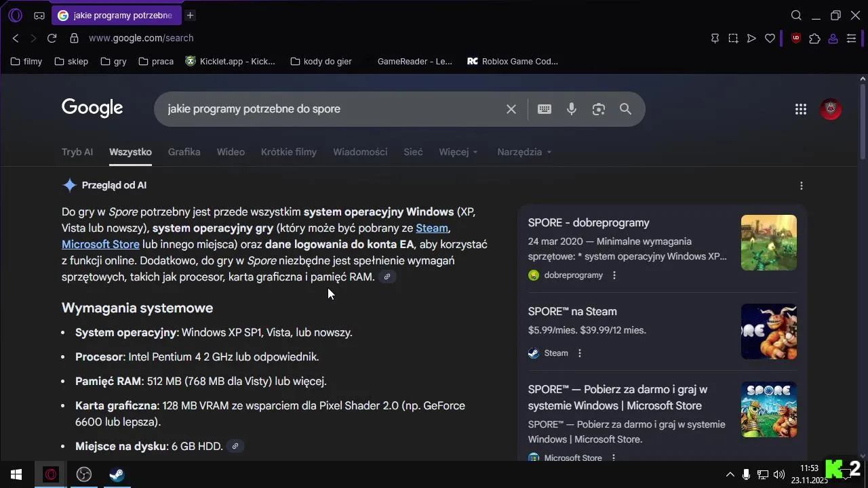Switch to the Grafika results tab
868x488 pixels.
(184, 152)
